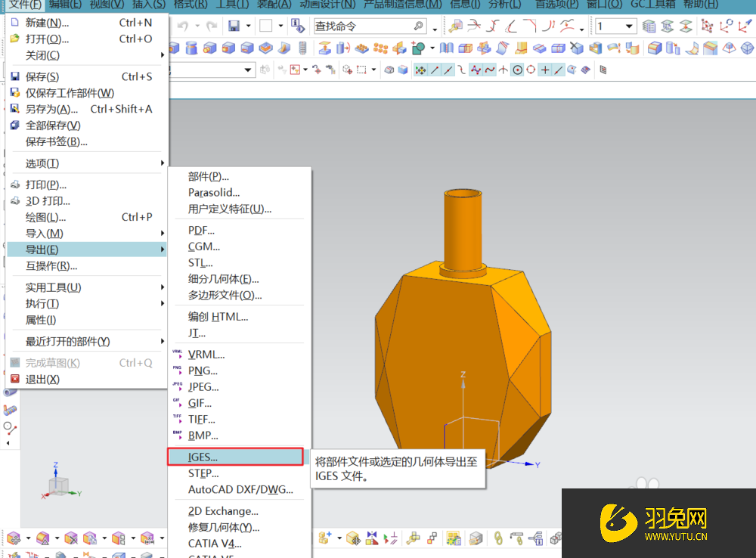
Task: Click the undo arrow icon
Action: pos(184,26)
